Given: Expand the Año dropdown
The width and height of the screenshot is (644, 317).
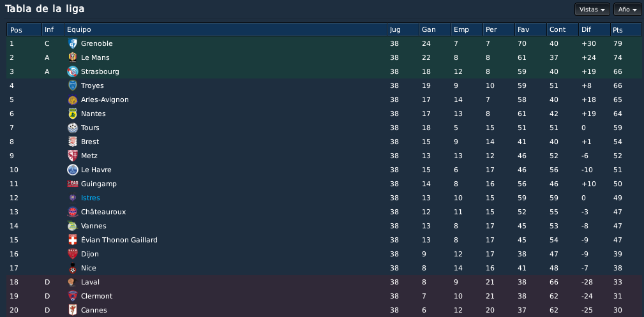Looking at the screenshot, I should (627, 10).
